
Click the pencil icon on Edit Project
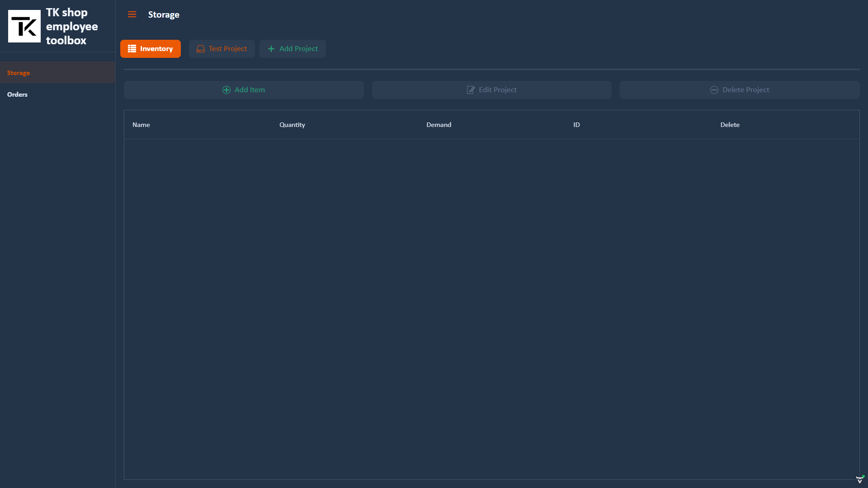coord(470,90)
